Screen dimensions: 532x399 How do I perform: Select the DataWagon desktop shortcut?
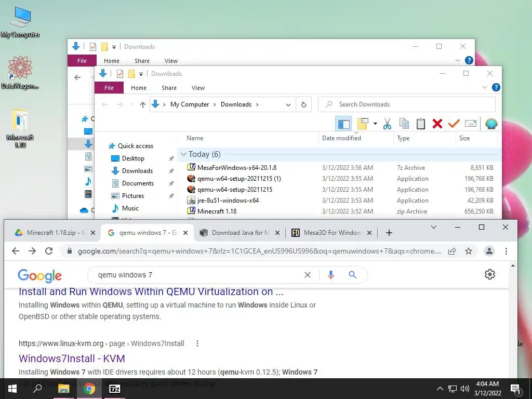pos(20,73)
